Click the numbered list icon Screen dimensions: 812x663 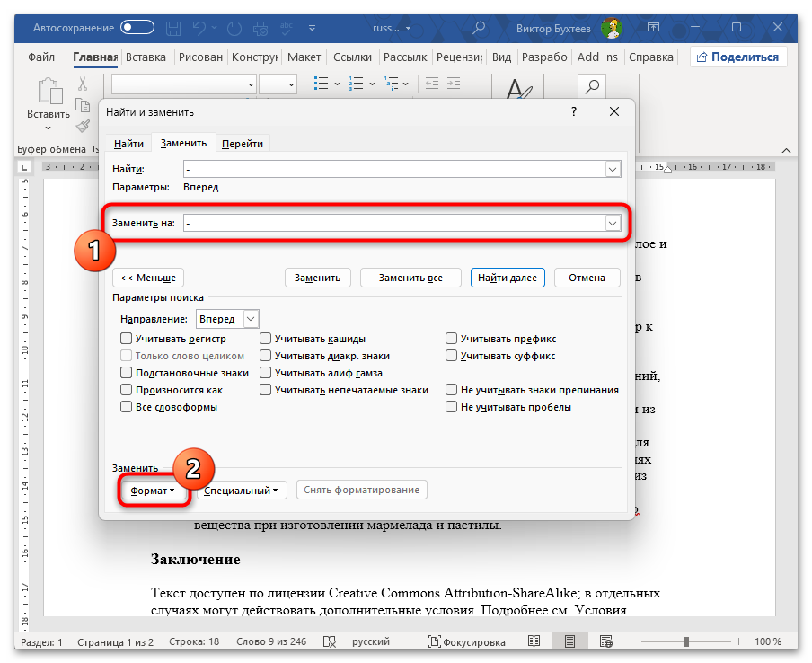click(355, 84)
